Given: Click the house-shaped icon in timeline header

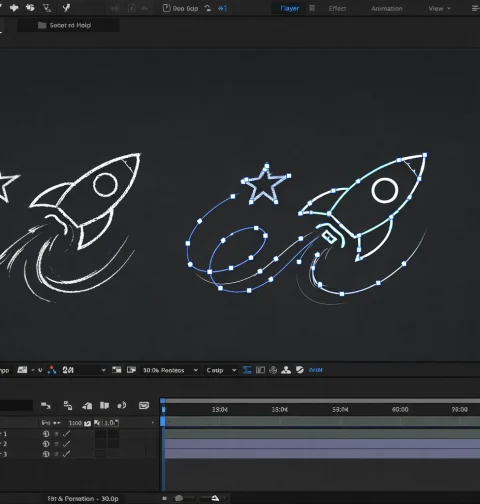Looking at the screenshot, I should pyautogui.click(x=87, y=405).
